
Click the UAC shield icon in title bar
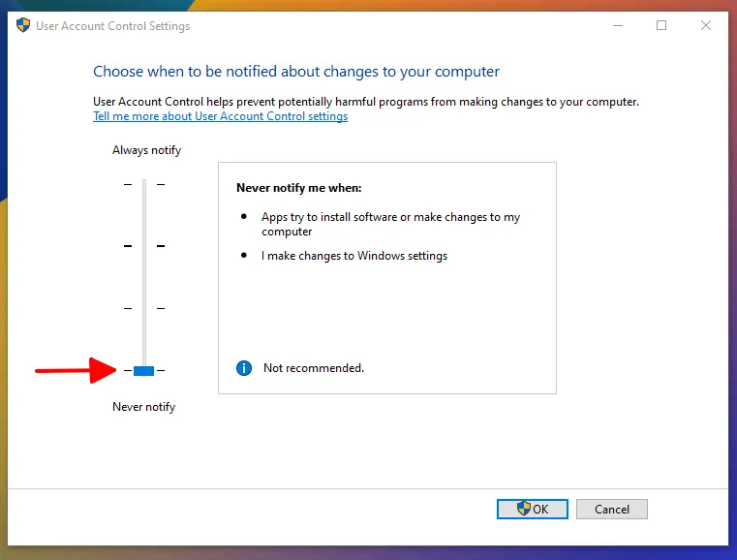23,25
